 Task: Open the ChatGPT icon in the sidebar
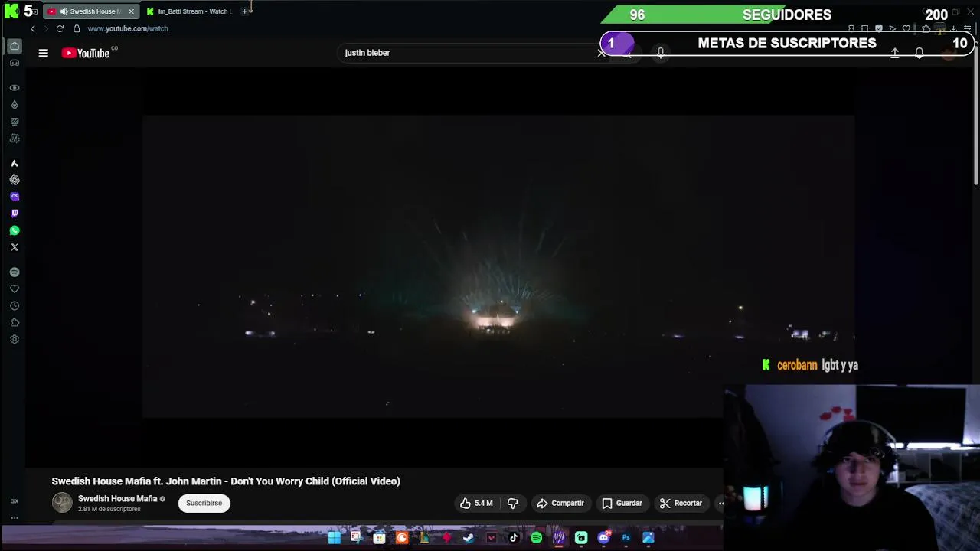point(15,180)
